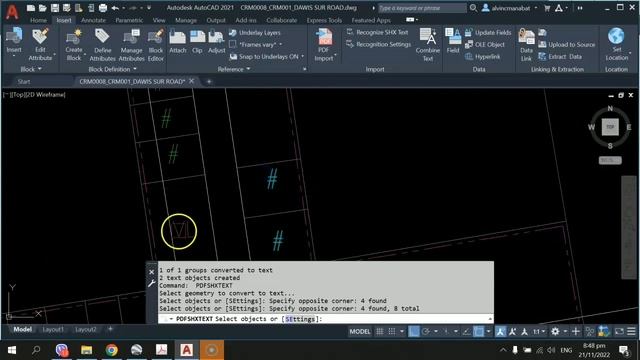The width and height of the screenshot is (640, 360).
Task: Undo the last action with the arrow icon
Action: [x=115, y=8]
